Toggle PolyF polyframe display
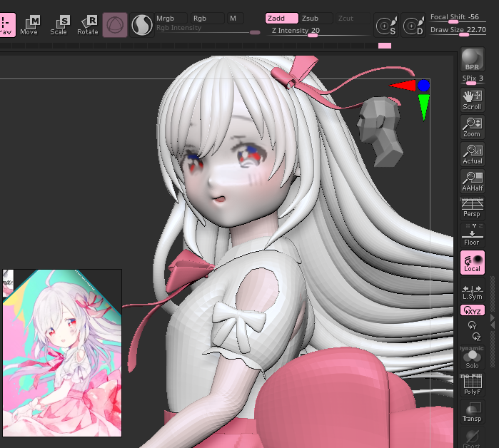Image resolution: width=499 pixels, height=448 pixels. (473, 385)
